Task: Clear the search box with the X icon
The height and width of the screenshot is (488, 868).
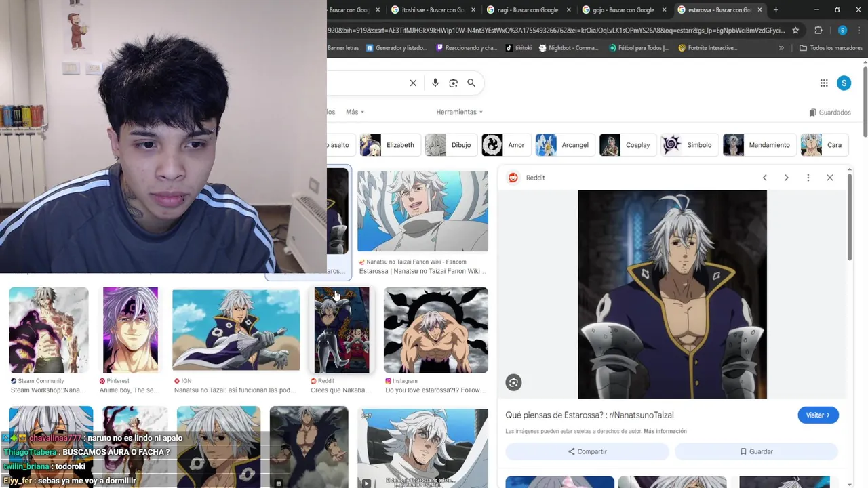Action: pyautogui.click(x=413, y=83)
